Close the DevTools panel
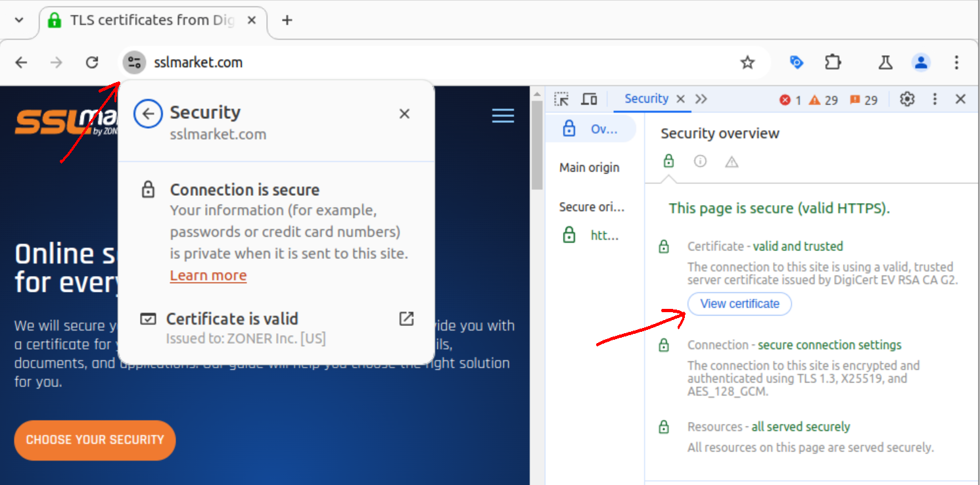The width and height of the screenshot is (980, 485). [x=960, y=99]
